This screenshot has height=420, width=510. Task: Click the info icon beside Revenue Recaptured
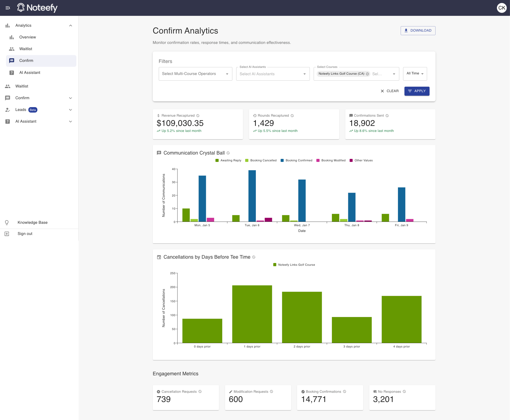point(198,116)
